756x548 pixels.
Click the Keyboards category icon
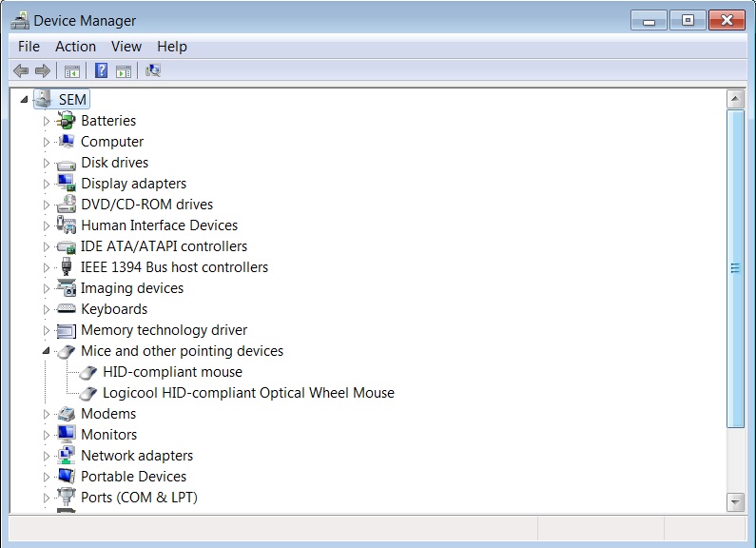[x=66, y=308]
